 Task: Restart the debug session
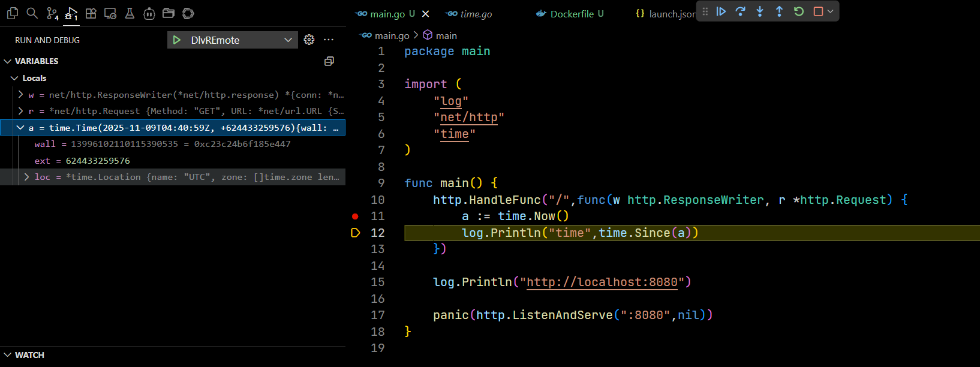pos(799,11)
